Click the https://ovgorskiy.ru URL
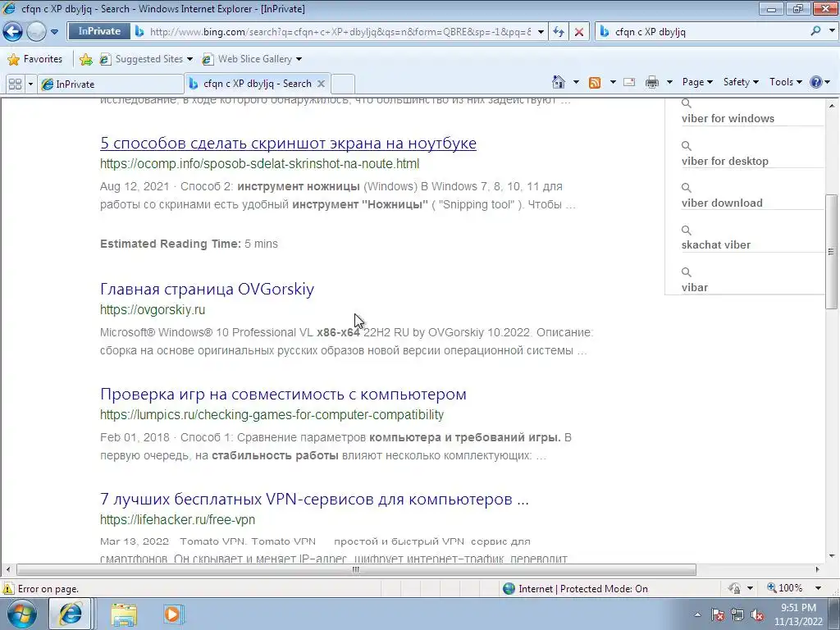Viewport: 840px width, 630px height. [x=153, y=309]
